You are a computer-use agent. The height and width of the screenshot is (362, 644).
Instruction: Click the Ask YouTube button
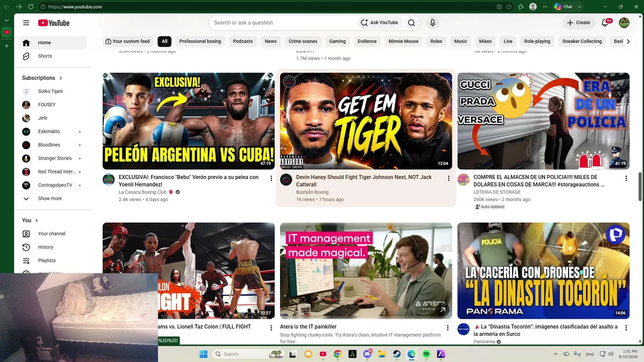(x=379, y=23)
